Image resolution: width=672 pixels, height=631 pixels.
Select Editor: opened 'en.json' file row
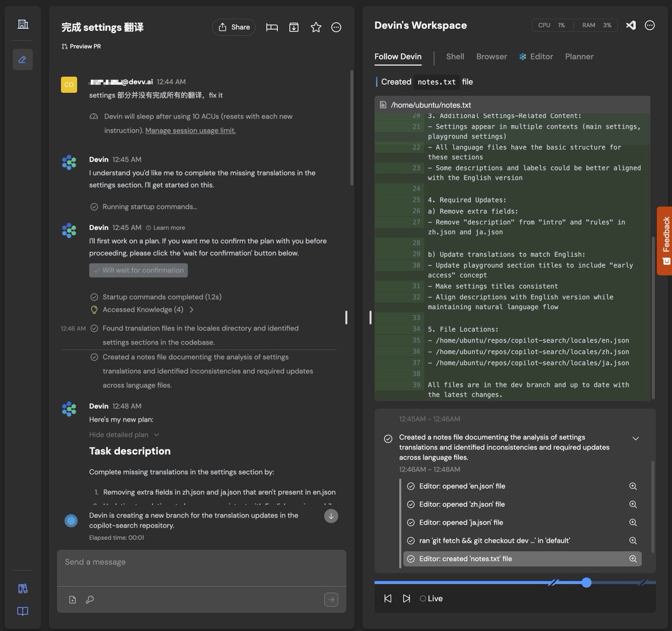pyautogui.click(x=522, y=486)
